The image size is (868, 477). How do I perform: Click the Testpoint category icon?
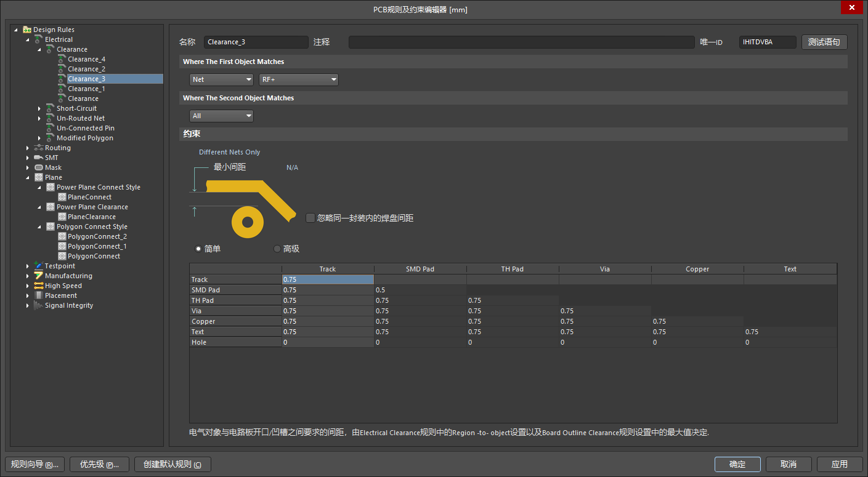click(x=39, y=266)
